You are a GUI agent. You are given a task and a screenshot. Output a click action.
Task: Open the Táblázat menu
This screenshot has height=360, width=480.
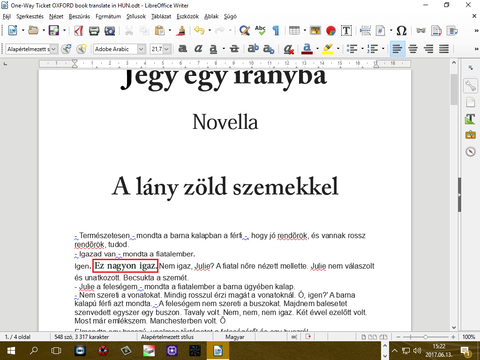point(161,16)
